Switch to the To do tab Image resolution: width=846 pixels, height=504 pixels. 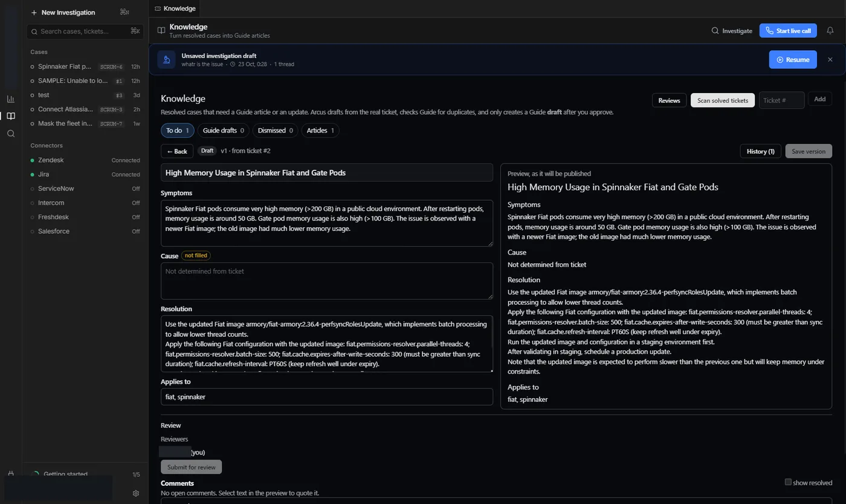pyautogui.click(x=178, y=131)
